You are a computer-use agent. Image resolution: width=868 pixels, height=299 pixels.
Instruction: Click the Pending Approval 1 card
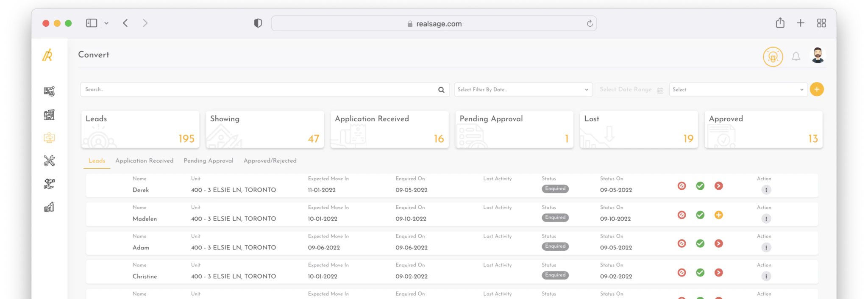click(514, 129)
